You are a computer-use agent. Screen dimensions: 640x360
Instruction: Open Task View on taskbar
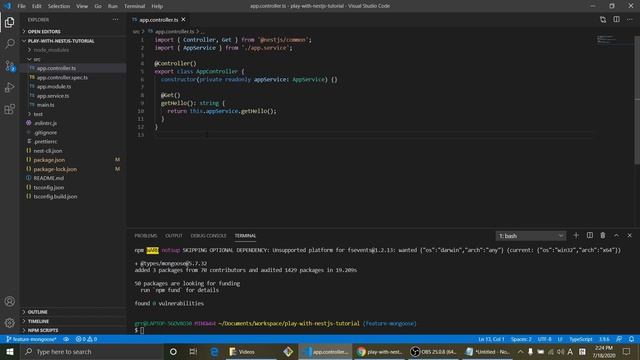(x=193, y=351)
